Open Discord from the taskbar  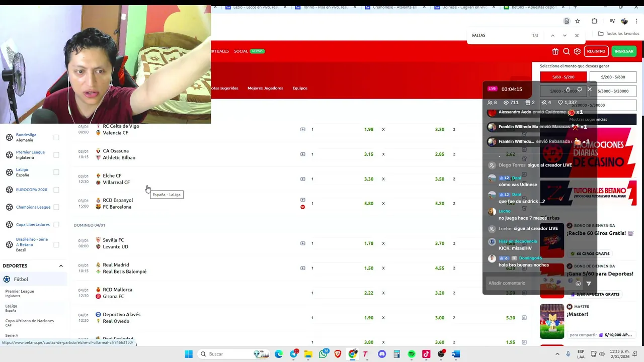(382, 354)
